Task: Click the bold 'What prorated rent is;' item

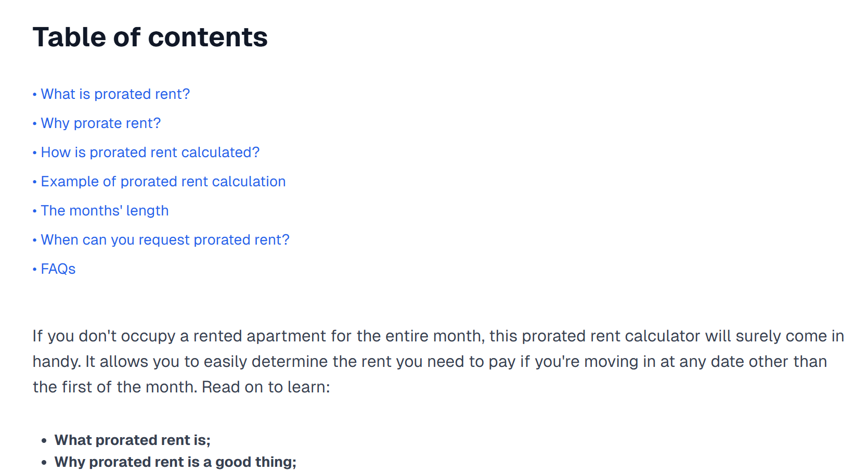Action: (132, 440)
